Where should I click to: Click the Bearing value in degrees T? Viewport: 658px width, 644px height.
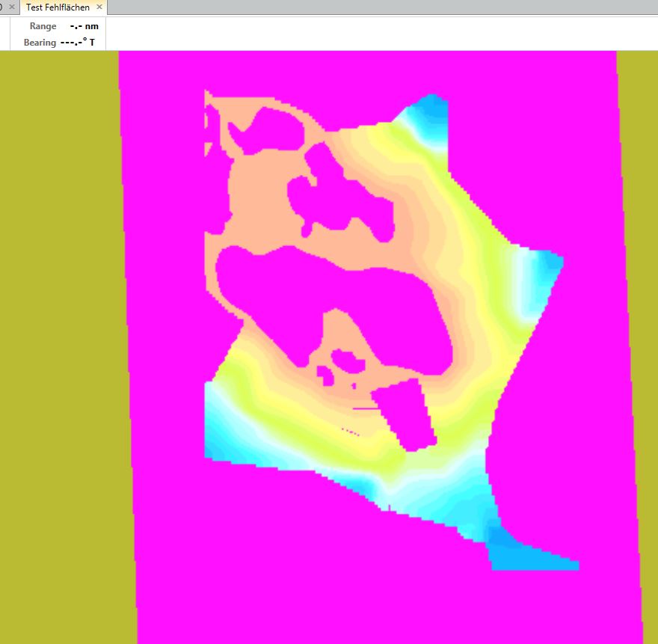78,43
